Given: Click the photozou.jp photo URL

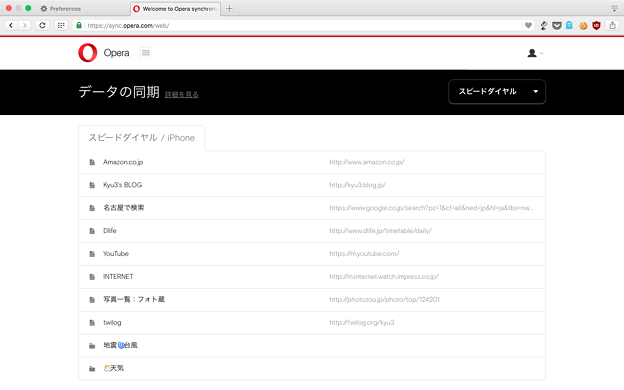Looking at the screenshot, I should pyautogui.click(x=384, y=299).
